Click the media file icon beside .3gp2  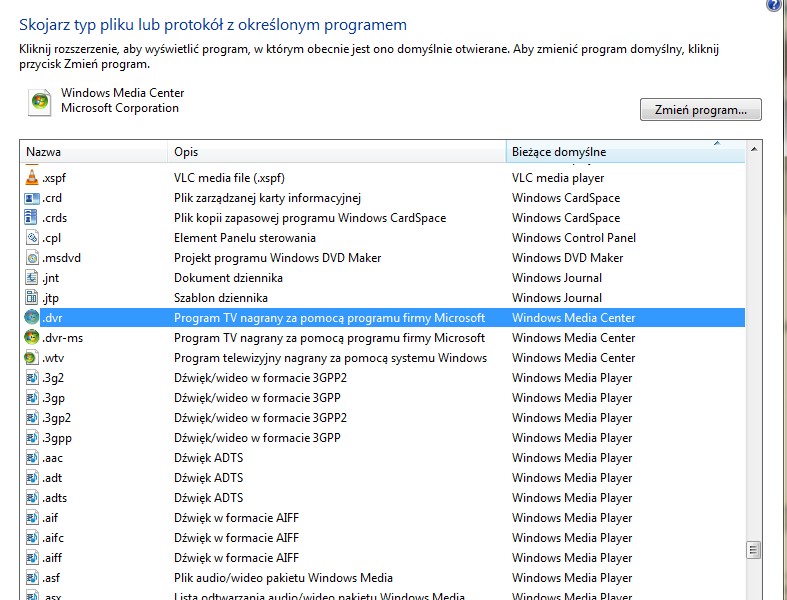(x=32, y=418)
